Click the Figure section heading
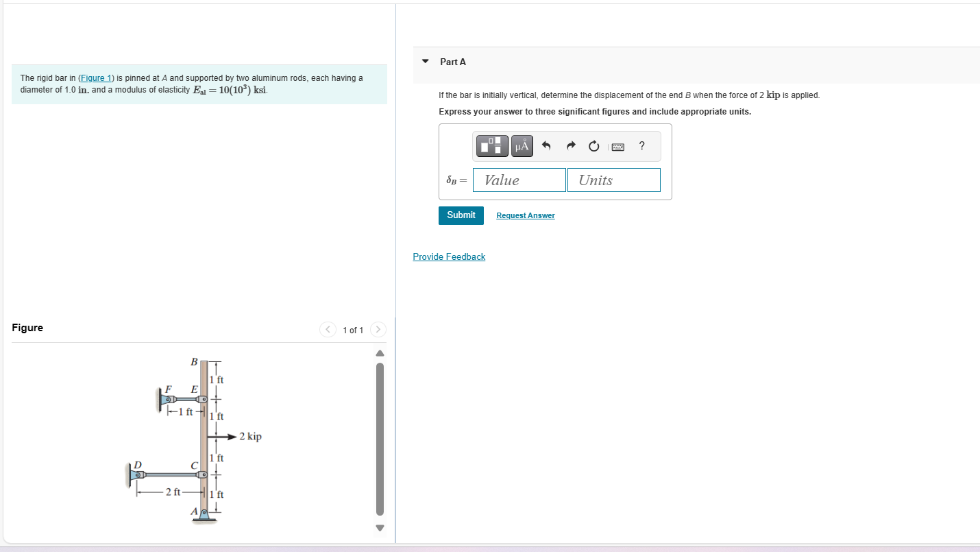The height and width of the screenshot is (552, 980). [27, 328]
